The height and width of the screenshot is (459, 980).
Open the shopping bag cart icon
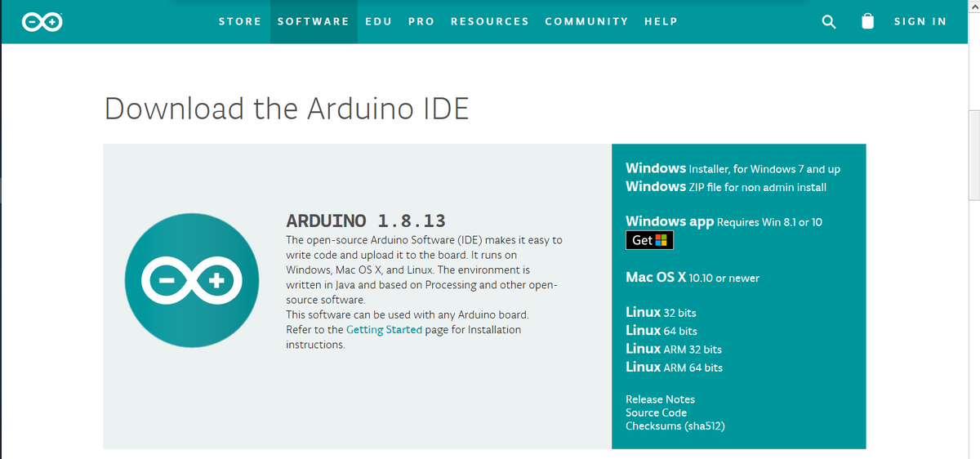(869, 22)
